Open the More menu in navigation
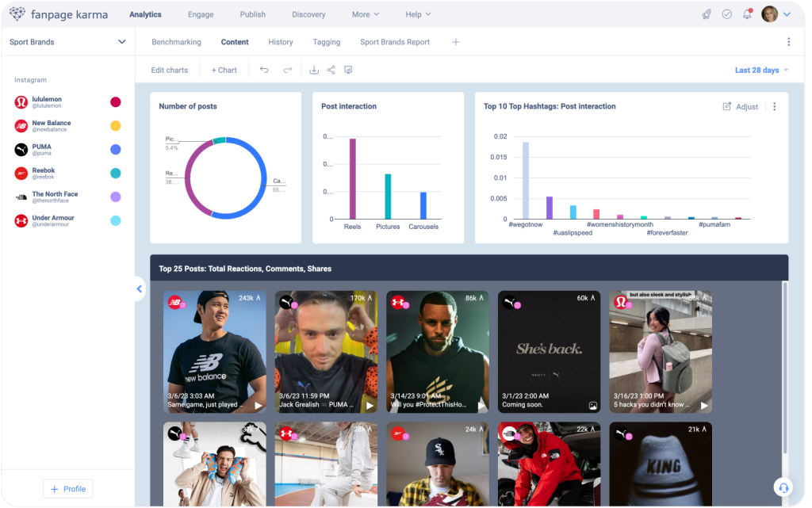Screen dimensions: 812x508 pos(366,14)
